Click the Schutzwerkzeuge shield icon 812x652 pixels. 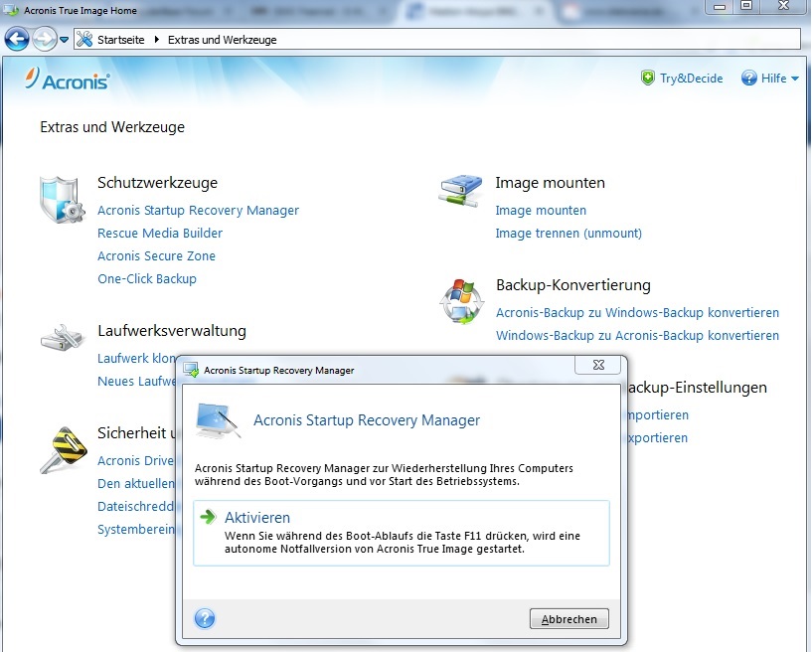click(63, 200)
